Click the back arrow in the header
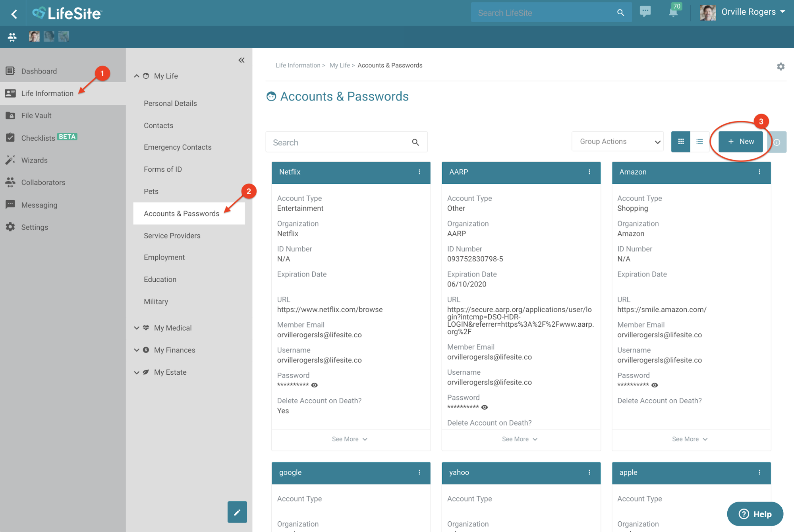Screen dimensions: 794x532 coord(14,14)
